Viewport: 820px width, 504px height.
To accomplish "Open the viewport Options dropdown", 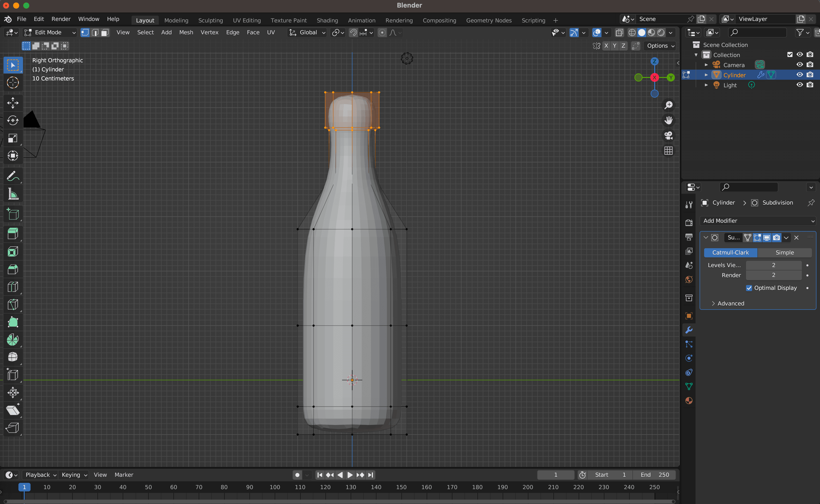I will [661, 46].
